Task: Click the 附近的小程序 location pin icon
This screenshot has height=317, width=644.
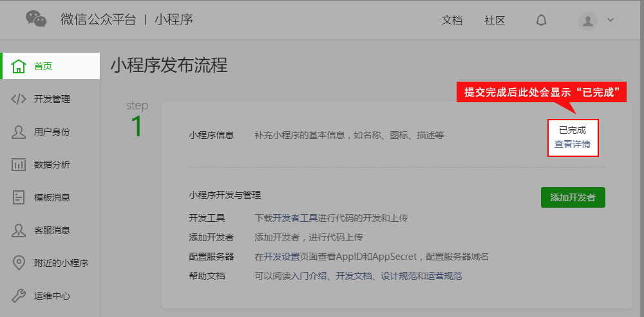Action: [x=19, y=263]
